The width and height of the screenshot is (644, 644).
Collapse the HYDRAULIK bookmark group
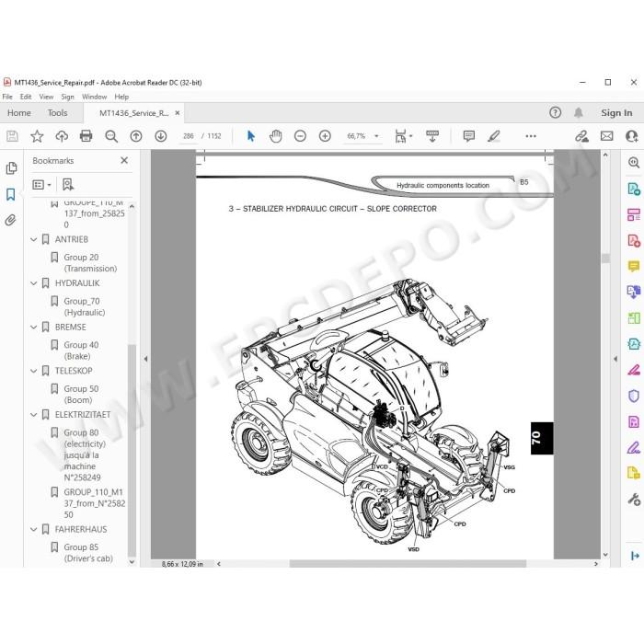[x=34, y=283]
